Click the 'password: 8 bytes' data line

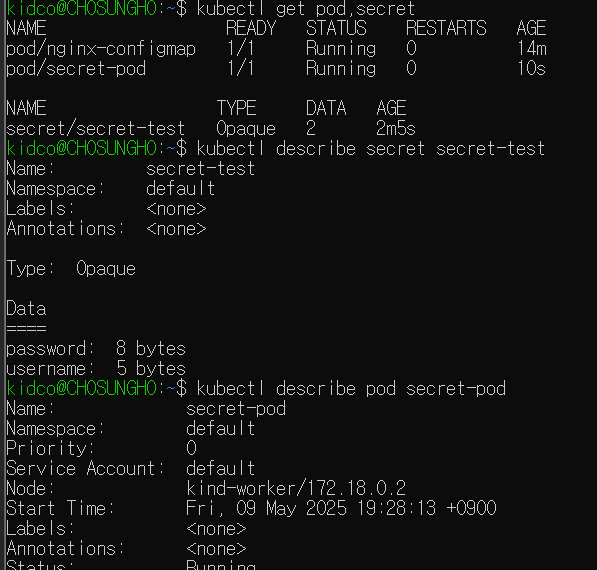(96, 349)
